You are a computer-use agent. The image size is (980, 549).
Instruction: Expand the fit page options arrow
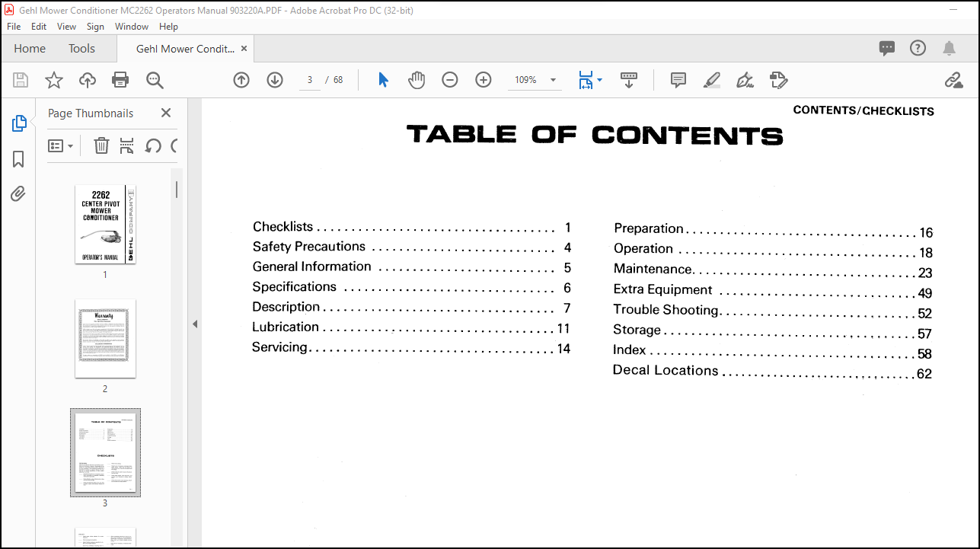(x=599, y=80)
